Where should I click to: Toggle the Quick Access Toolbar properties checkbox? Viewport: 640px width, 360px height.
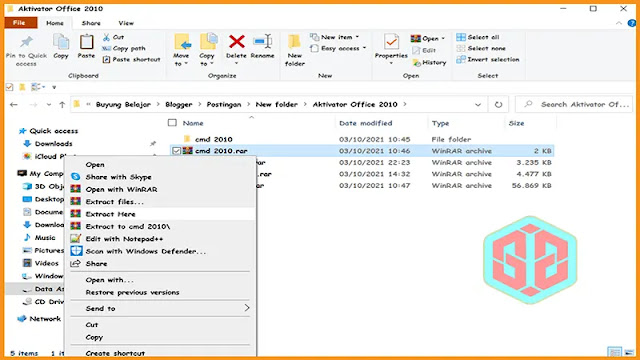coord(9,87)
